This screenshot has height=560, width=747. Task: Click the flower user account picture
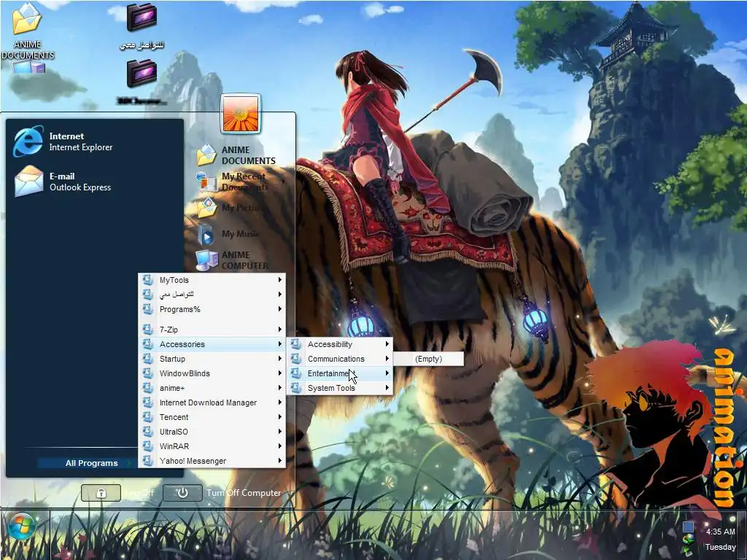point(240,113)
